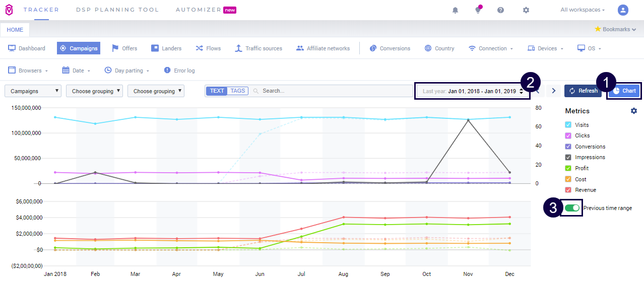The height and width of the screenshot is (284, 644).
Task: Uncheck the Impressions metric checkbox
Action: (568, 157)
